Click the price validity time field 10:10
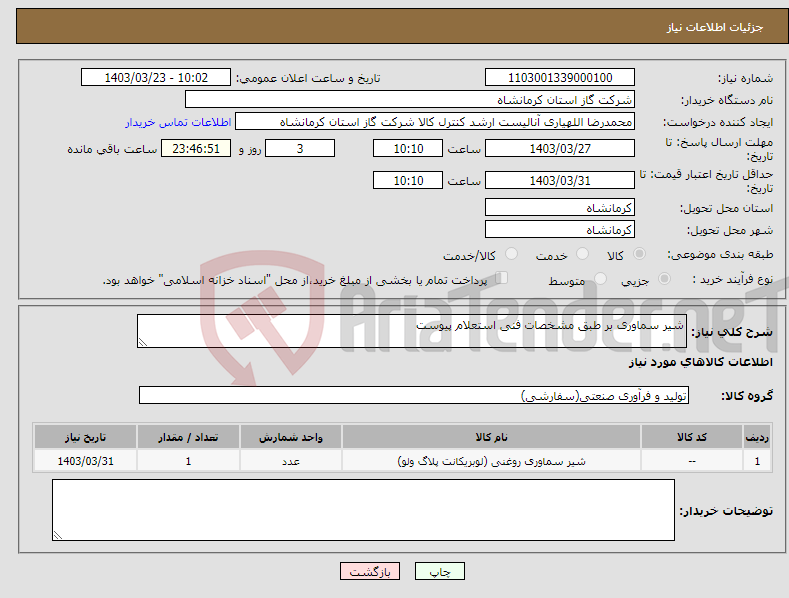 click(x=408, y=180)
